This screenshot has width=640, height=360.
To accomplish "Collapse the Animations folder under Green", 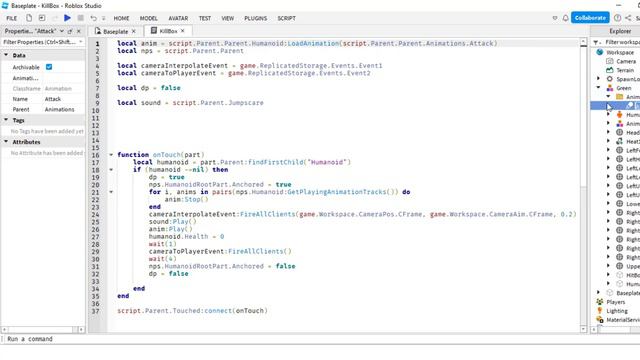I will coord(609,96).
